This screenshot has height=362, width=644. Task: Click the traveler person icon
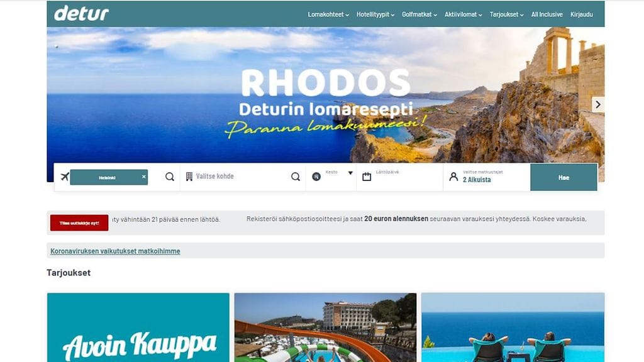coord(453,177)
